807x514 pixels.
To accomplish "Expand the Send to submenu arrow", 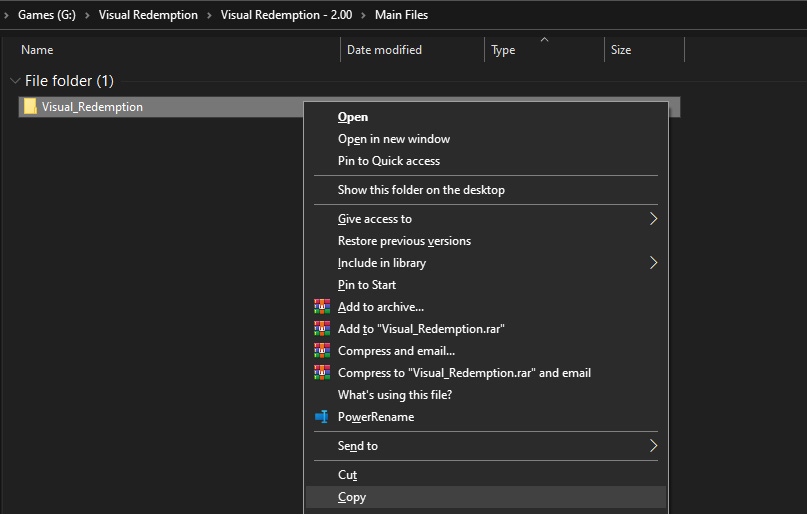I will click(x=653, y=446).
